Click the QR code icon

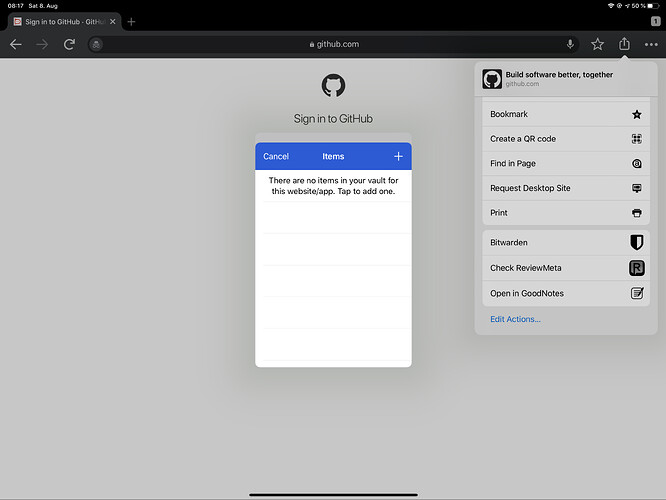point(637,139)
